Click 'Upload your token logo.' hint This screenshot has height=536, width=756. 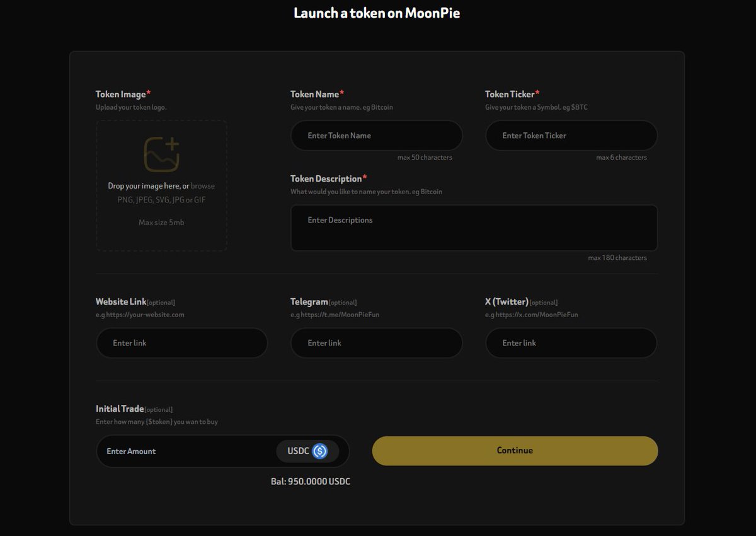point(131,107)
